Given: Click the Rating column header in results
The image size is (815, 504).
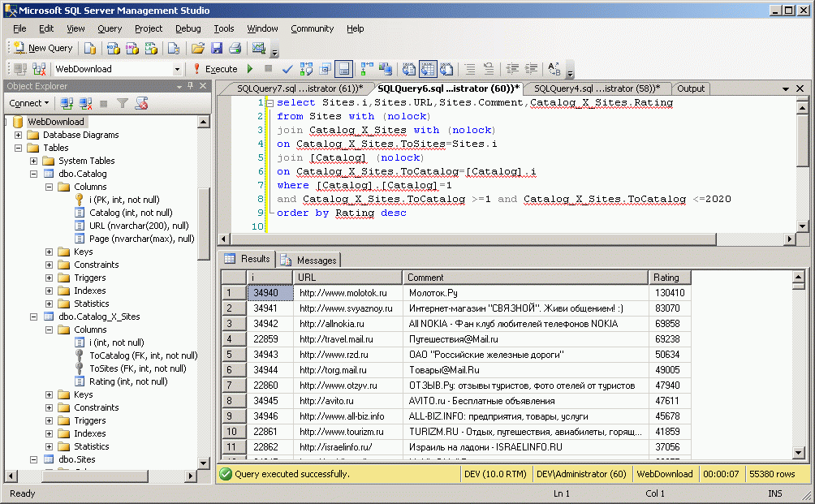Looking at the screenshot, I should coord(669,277).
